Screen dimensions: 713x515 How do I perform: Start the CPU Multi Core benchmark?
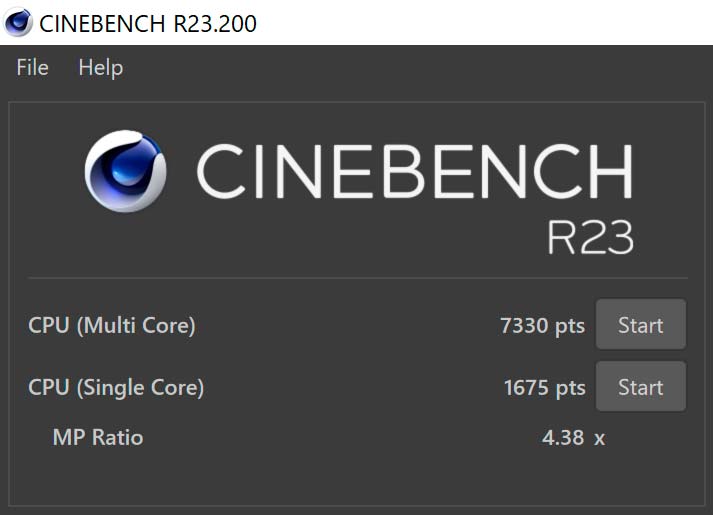pyautogui.click(x=640, y=325)
